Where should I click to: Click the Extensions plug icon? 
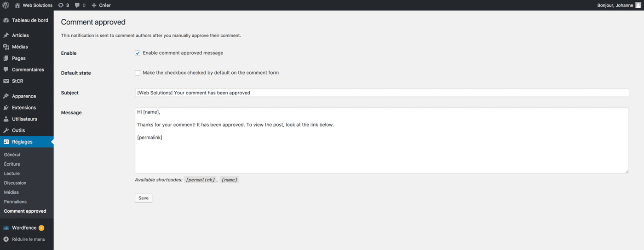pyautogui.click(x=6, y=108)
